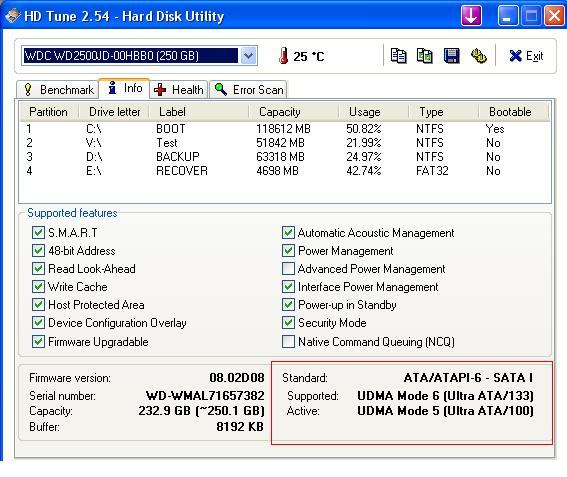567x477 pixels.
Task: Toggle Native Command Queuing (NCQ) checkbox
Action: click(x=288, y=341)
